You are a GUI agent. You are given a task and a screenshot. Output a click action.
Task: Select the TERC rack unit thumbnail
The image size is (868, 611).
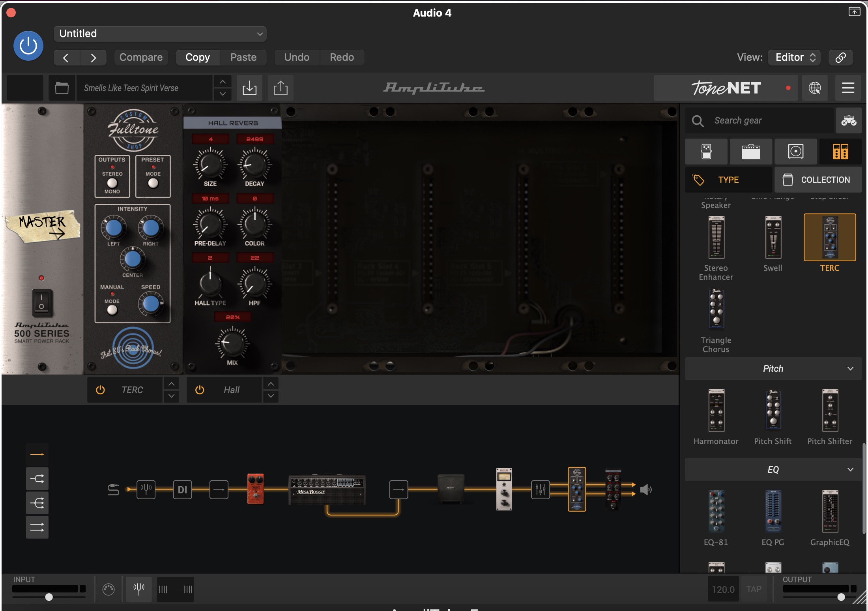tap(830, 237)
